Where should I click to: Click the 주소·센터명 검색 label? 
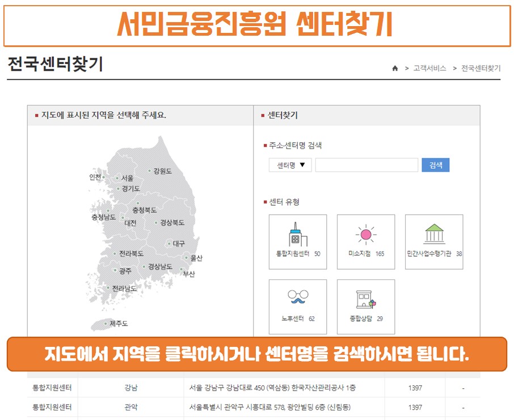(296, 146)
